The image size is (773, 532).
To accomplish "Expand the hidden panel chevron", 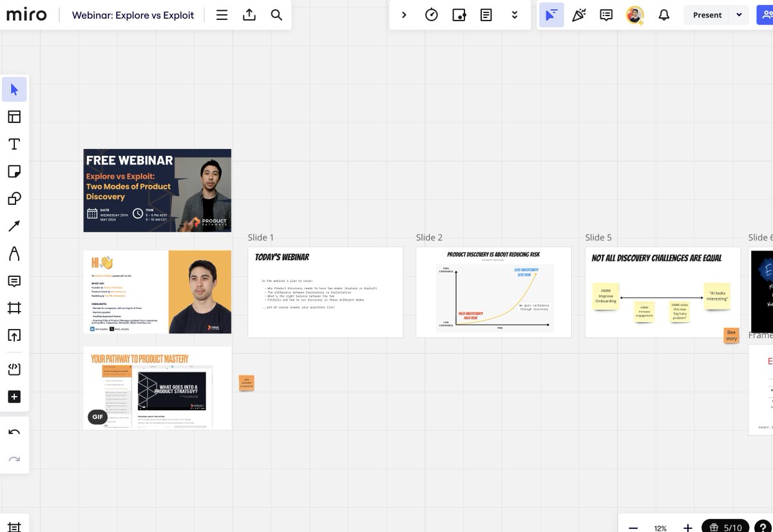I will (404, 14).
